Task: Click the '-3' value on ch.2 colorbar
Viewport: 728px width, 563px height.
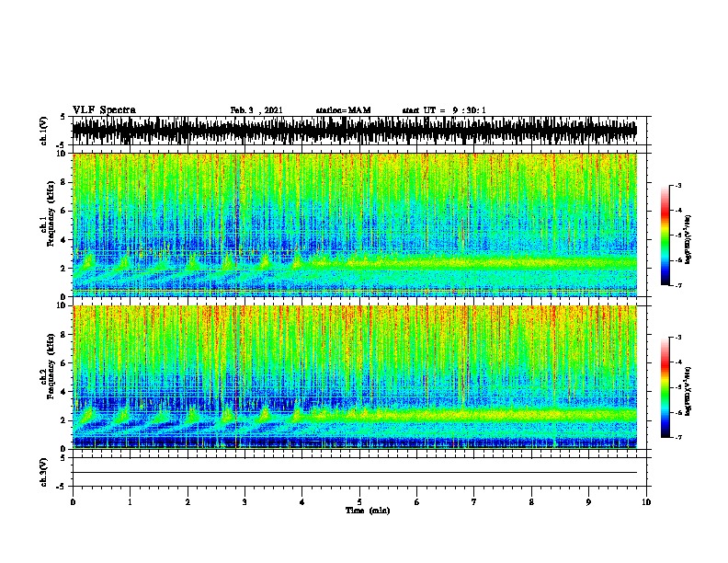Action: click(678, 338)
